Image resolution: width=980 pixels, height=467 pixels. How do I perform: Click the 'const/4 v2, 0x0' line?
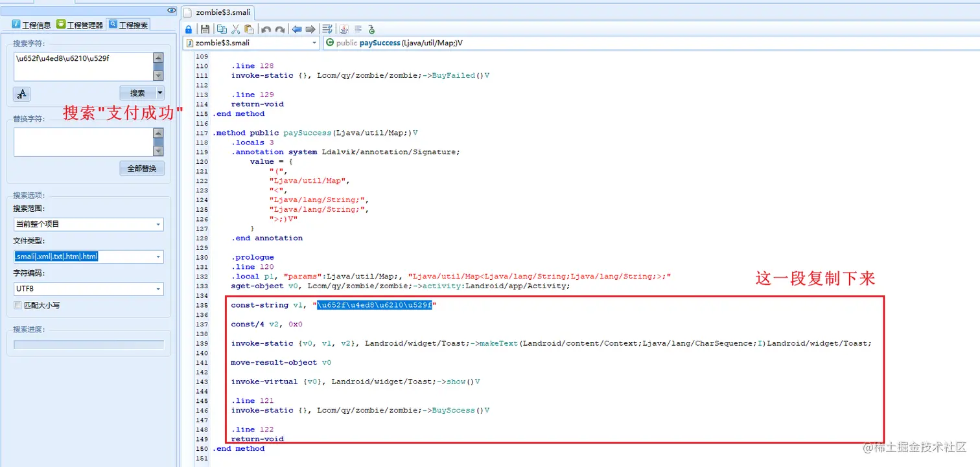click(267, 324)
